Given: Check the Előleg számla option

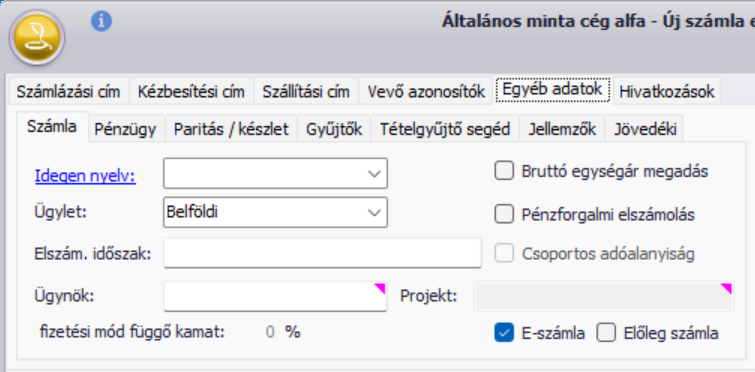Looking at the screenshot, I should coord(606,333).
